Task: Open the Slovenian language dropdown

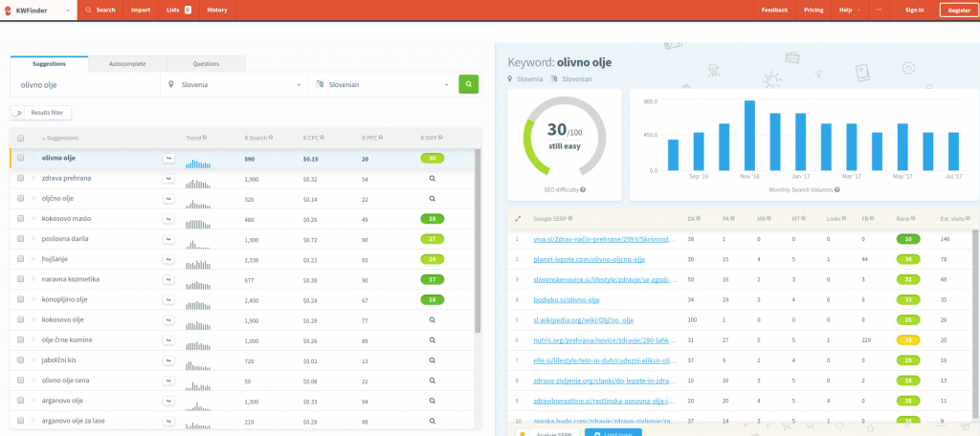Action: [x=383, y=84]
